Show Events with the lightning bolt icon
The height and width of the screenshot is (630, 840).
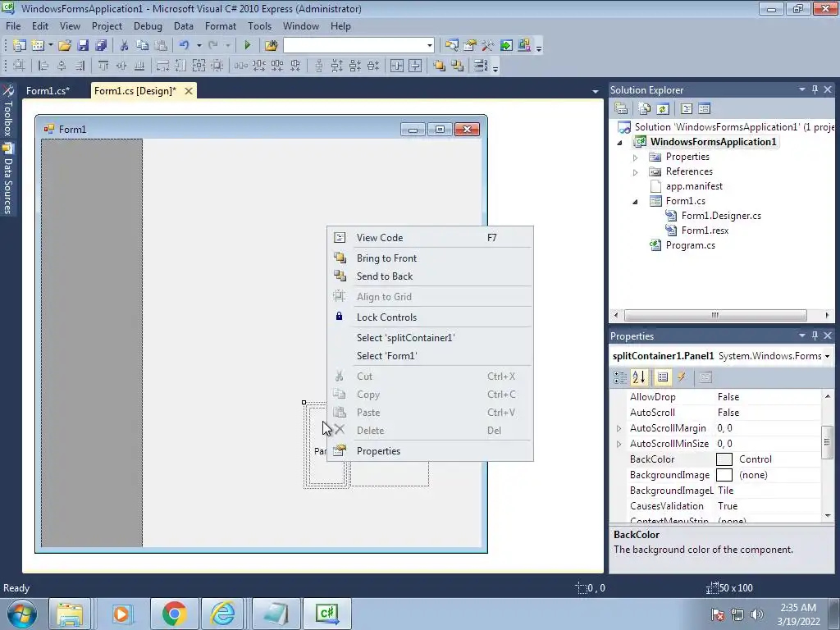[x=682, y=377]
